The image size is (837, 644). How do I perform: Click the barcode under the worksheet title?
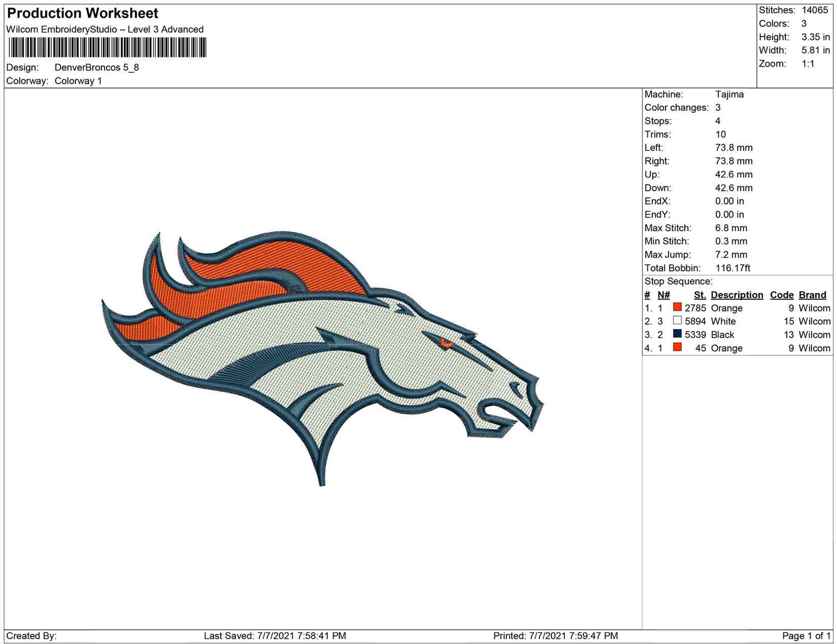click(x=107, y=47)
